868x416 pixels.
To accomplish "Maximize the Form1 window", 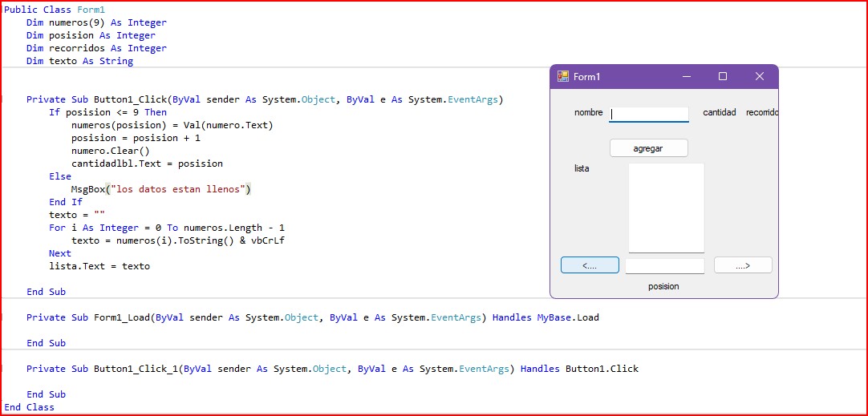I will tap(723, 76).
